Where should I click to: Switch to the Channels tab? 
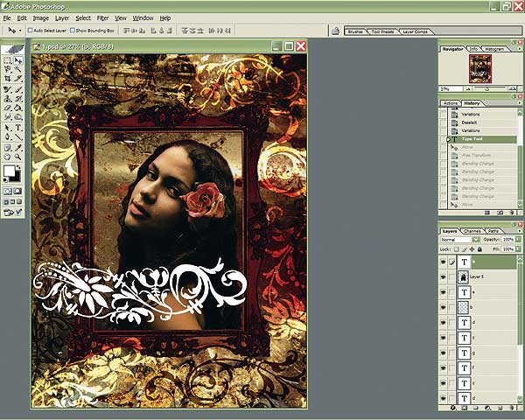pos(472,230)
